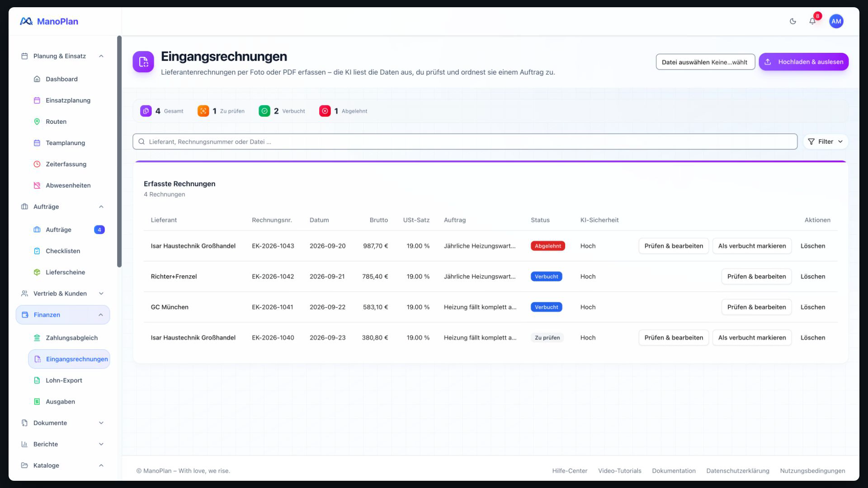Click Prüfen & bearbeiten for GC München
868x488 pixels.
point(756,307)
